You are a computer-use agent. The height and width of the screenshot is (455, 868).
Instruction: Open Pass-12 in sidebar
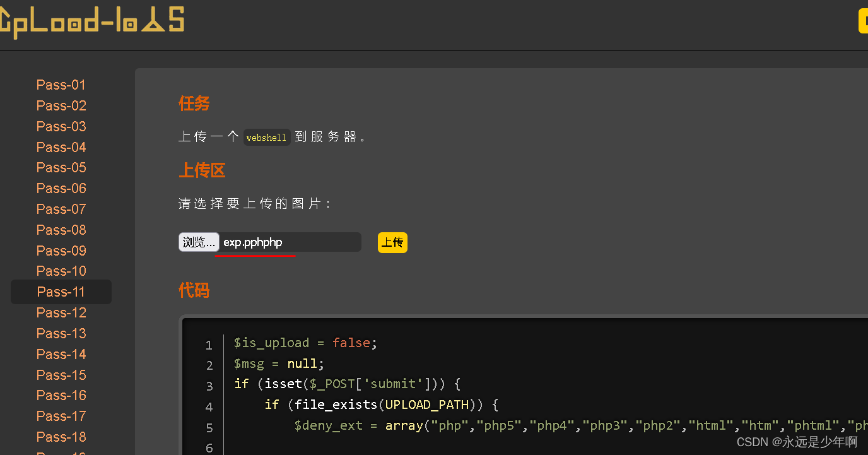click(61, 312)
